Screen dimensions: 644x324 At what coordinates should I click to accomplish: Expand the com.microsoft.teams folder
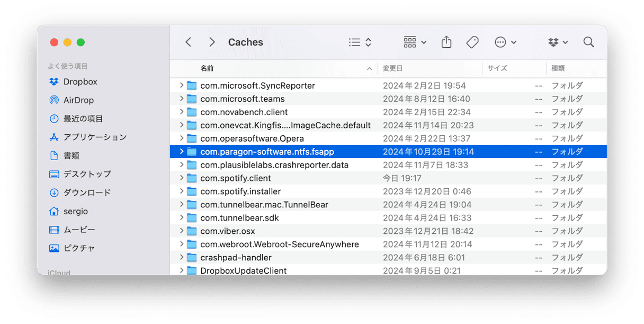pyautogui.click(x=181, y=99)
